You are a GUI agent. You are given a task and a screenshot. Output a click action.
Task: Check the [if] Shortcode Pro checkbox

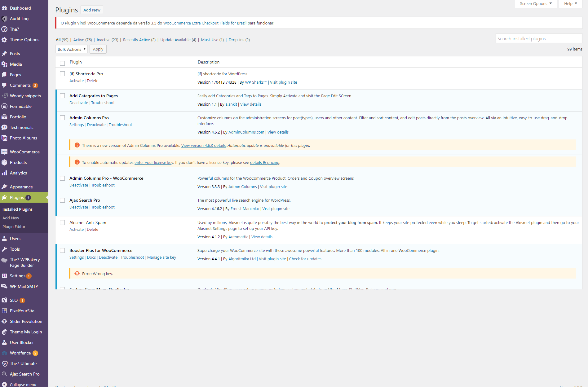62,74
